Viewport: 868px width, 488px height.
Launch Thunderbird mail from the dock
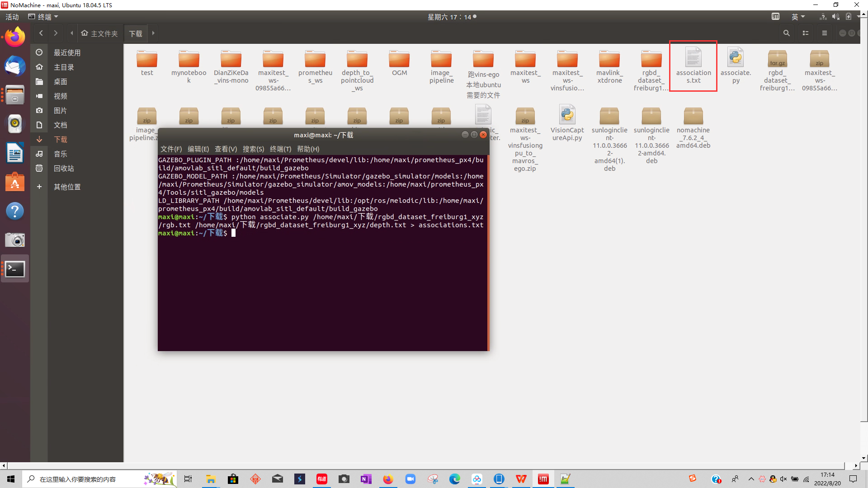(x=15, y=66)
